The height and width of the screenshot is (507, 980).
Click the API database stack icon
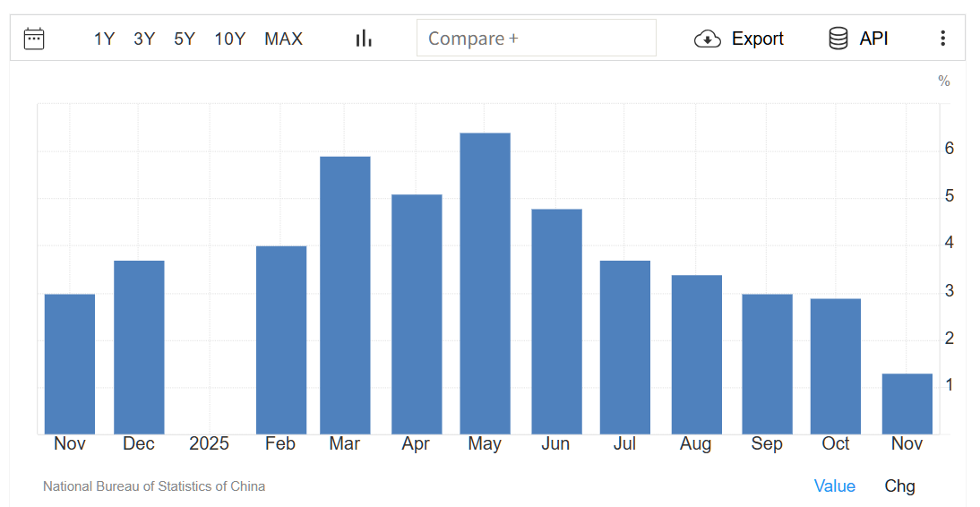click(838, 39)
